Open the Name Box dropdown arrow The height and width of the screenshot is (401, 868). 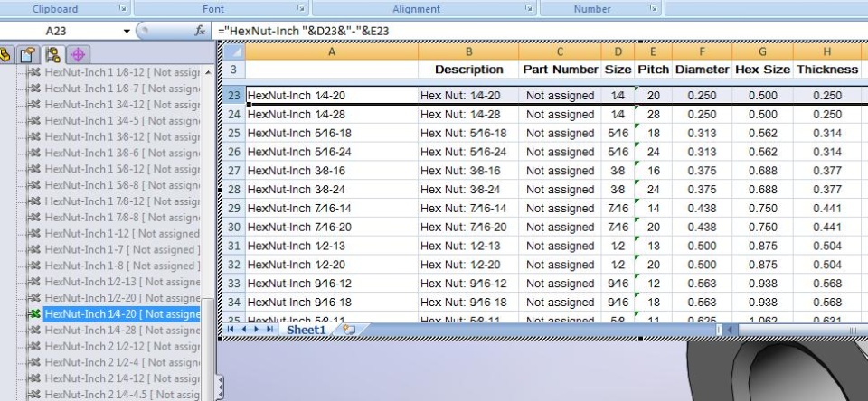[127, 31]
